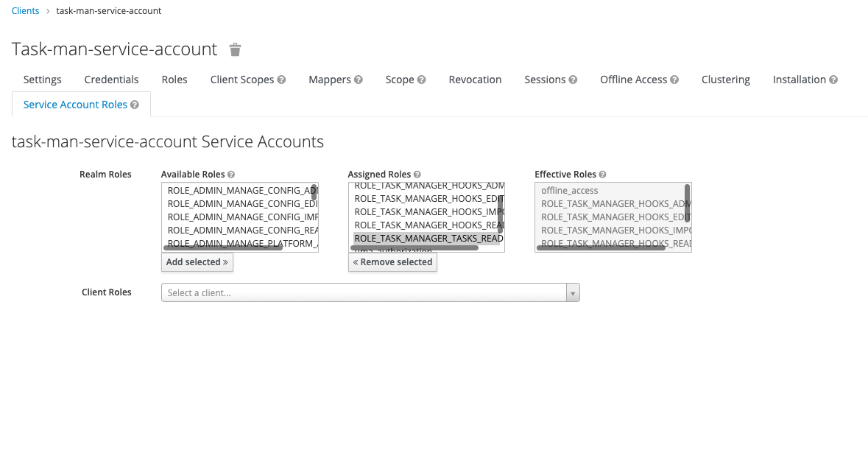Navigate to Clients breadcrumb link

25,11
